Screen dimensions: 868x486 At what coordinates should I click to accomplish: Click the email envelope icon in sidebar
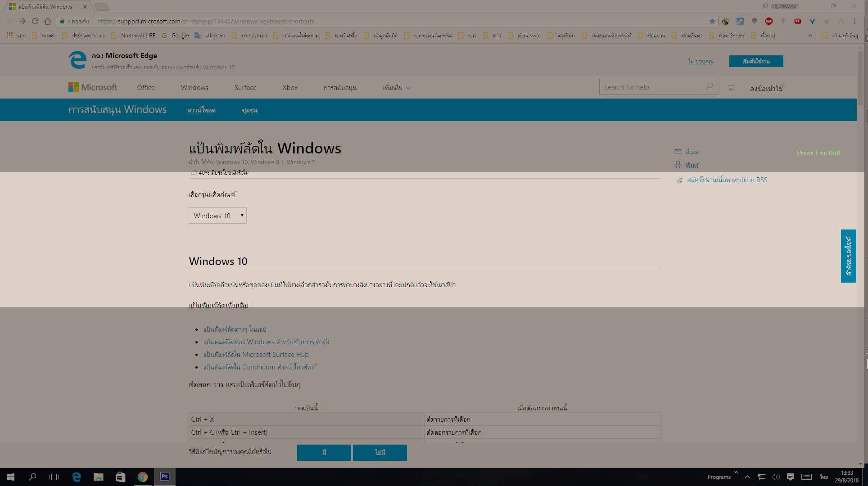click(678, 152)
